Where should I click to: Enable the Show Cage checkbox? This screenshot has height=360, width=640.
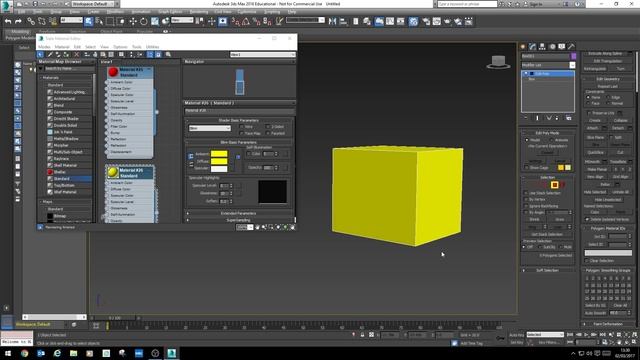tap(527, 168)
